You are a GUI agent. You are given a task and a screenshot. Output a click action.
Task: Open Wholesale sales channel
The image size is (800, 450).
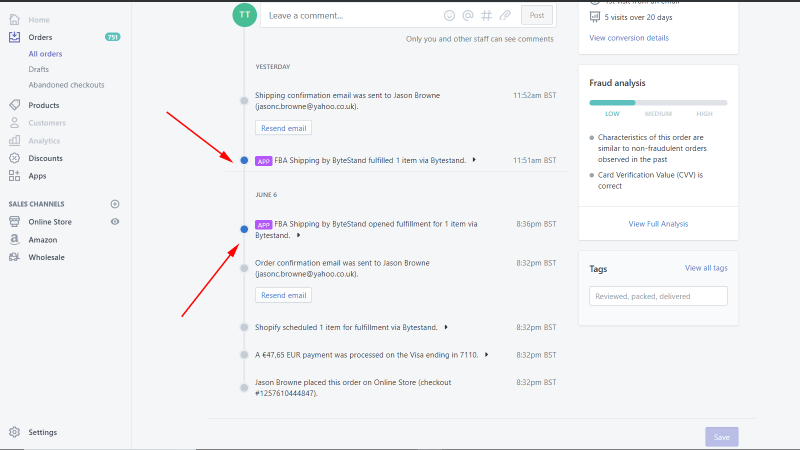[46, 257]
